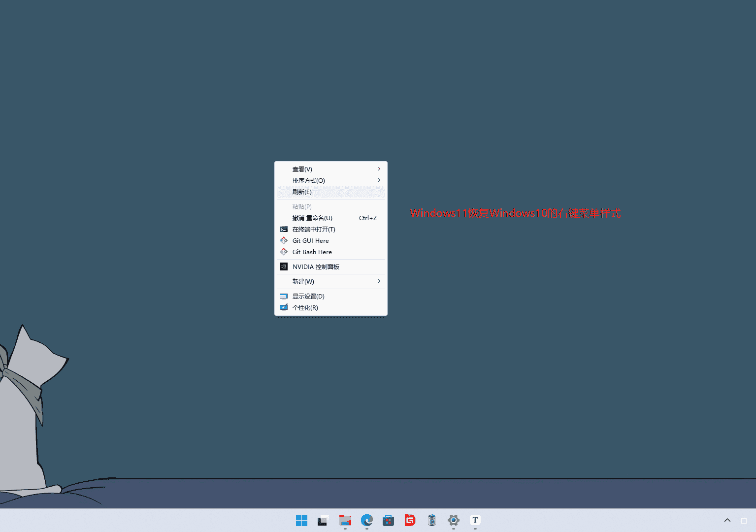The height and width of the screenshot is (532, 756).
Task: Switch to Typora T icon in taskbar
Action: point(475,520)
